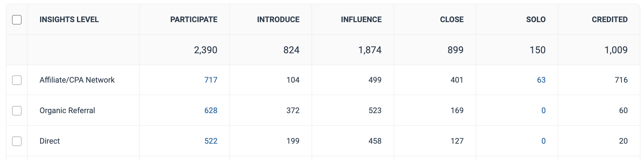Click the Solo 0 link for Organic Referral
644x161 pixels.
click(x=543, y=111)
